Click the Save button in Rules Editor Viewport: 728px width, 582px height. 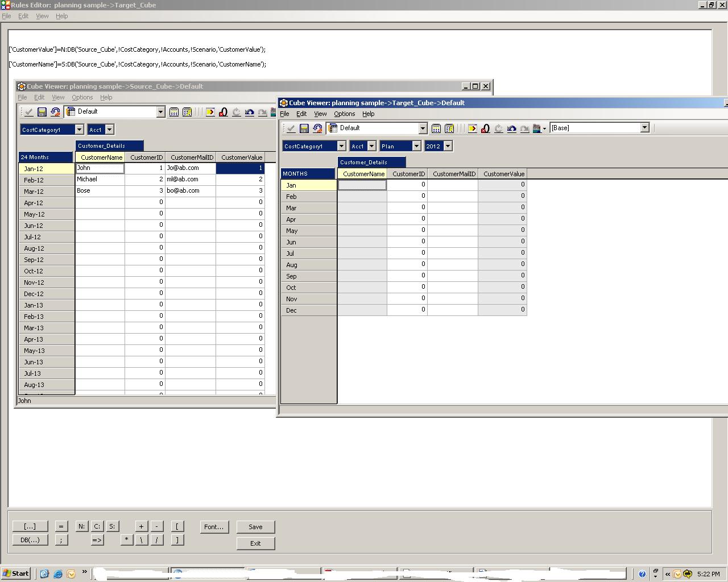pos(255,527)
